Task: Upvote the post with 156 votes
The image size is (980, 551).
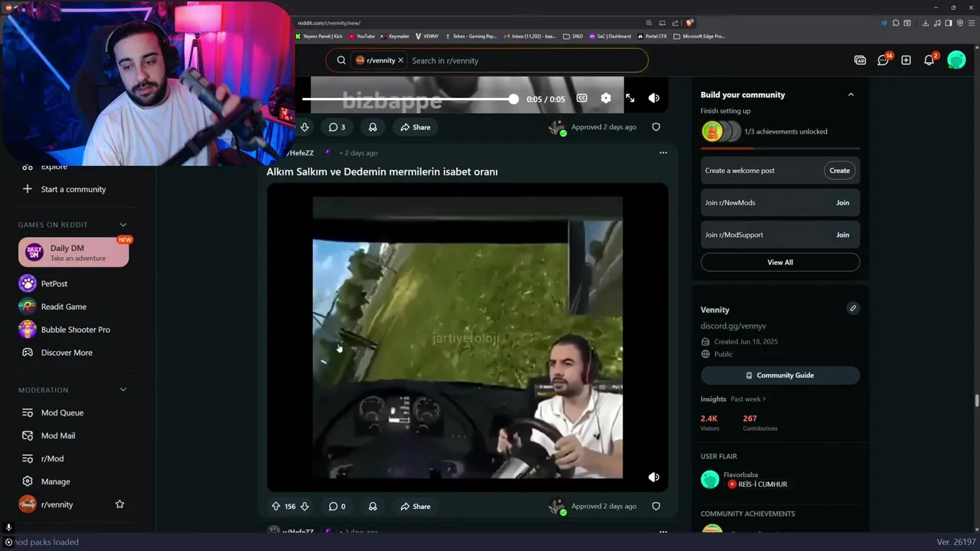Action: click(x=276, y=506)
